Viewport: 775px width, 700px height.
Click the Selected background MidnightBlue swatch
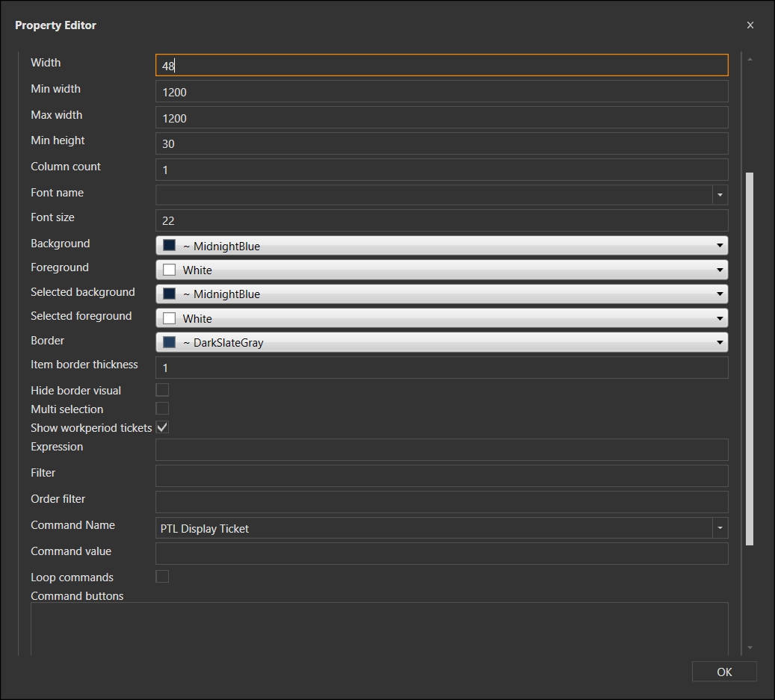tap(169, 294)
